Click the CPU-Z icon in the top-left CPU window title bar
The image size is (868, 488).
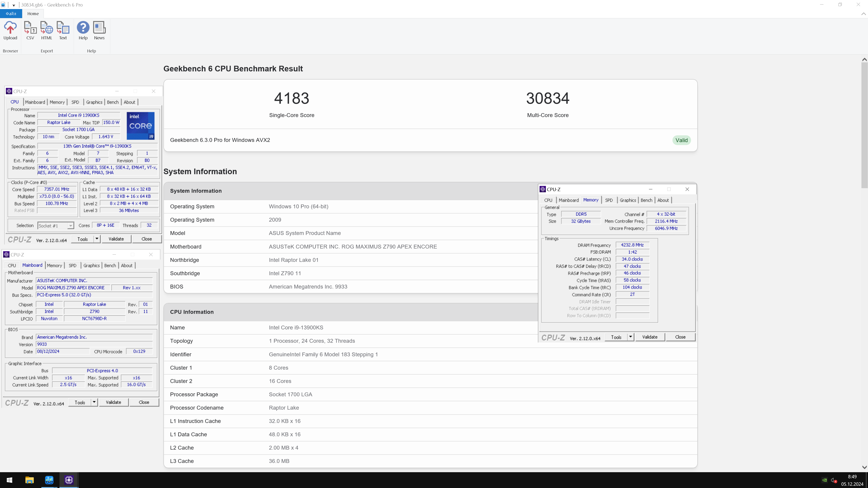[x=9, y=91]
